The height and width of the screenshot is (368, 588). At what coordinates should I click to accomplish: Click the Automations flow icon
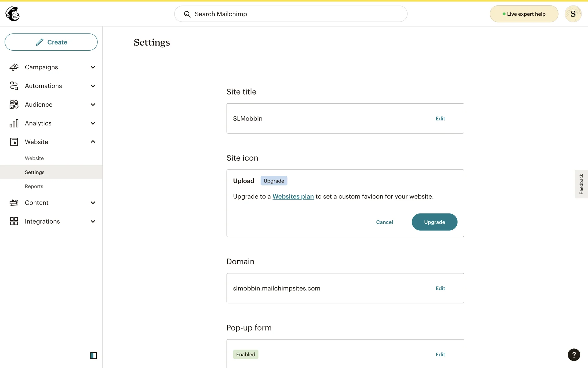[x=14, y=86]
